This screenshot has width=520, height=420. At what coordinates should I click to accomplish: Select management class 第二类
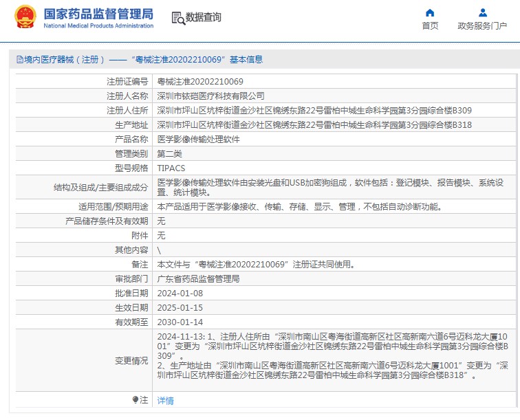pyautogui.click(x=169, y=154)
